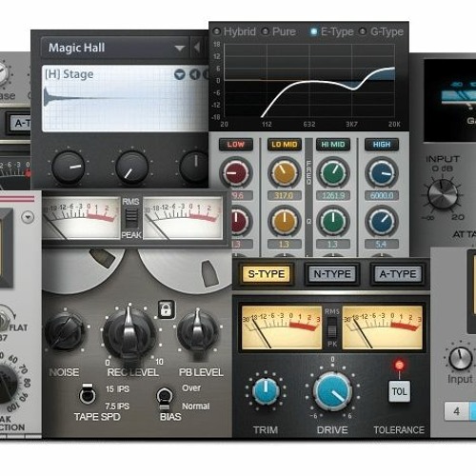This screenshot has width=476, height=476.
Task: Click the 1261.9 frequency value field
Action: coord(333,195)
